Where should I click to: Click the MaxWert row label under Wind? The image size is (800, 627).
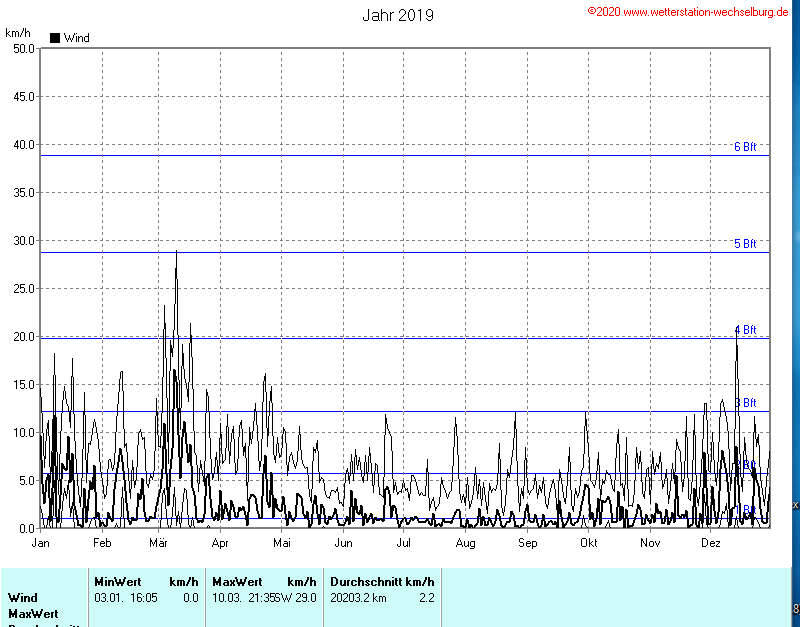point(33,614)
